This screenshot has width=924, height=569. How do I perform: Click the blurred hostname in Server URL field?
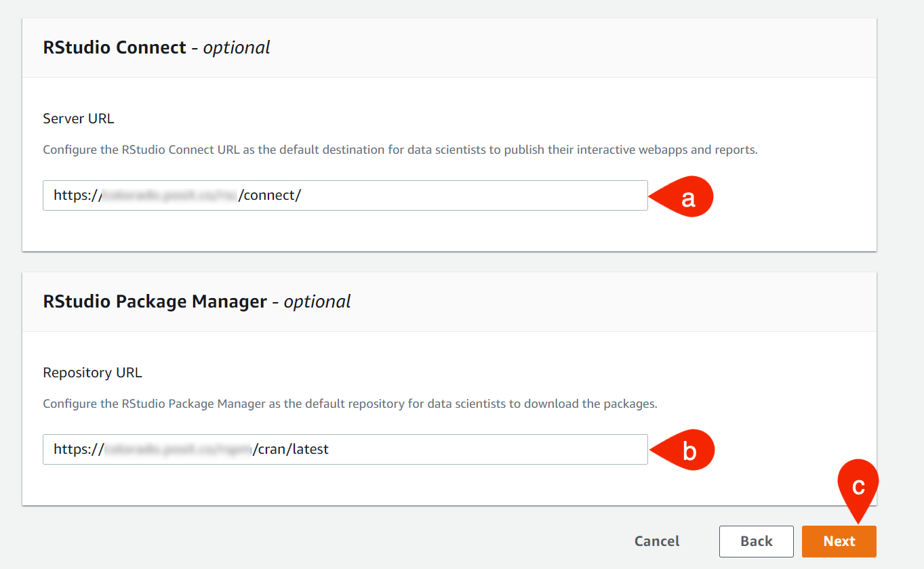(x=169, y=195)
